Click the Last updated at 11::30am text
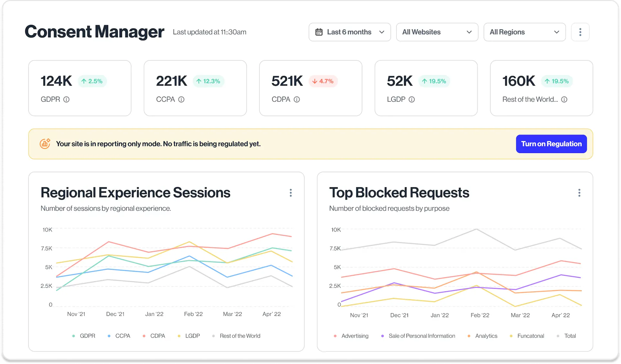This screenshot has height=364, width=621. point(210,32)
